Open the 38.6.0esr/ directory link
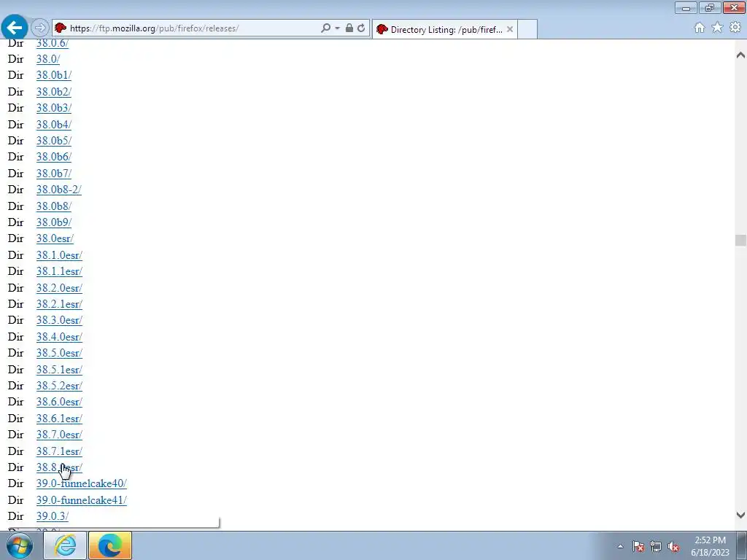 click(59, 402)
